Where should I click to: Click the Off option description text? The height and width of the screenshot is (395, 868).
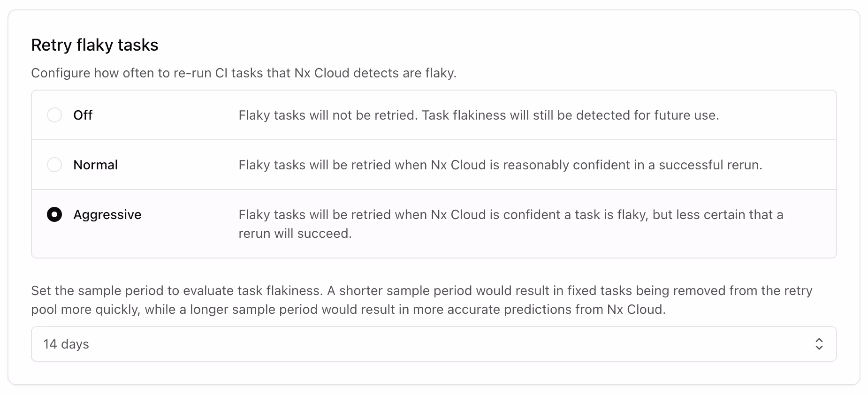point(479,115)
